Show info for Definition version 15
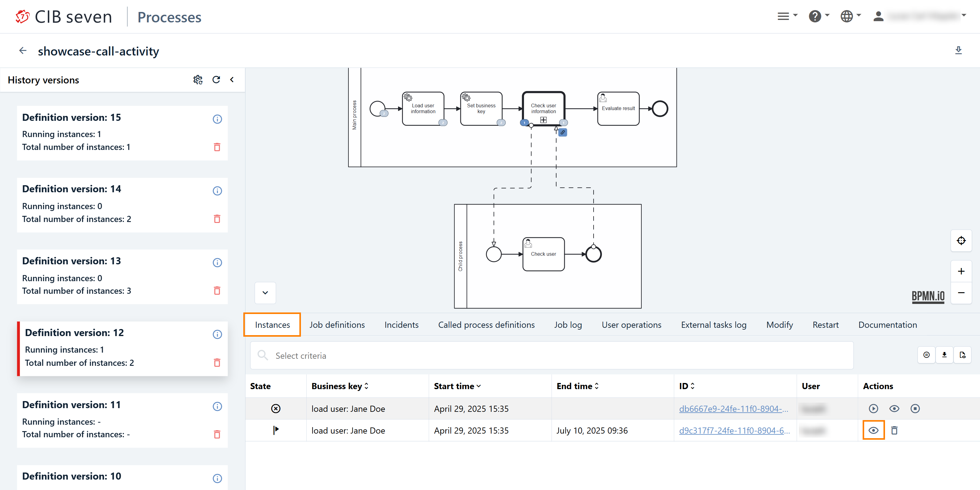 [217, 119]
